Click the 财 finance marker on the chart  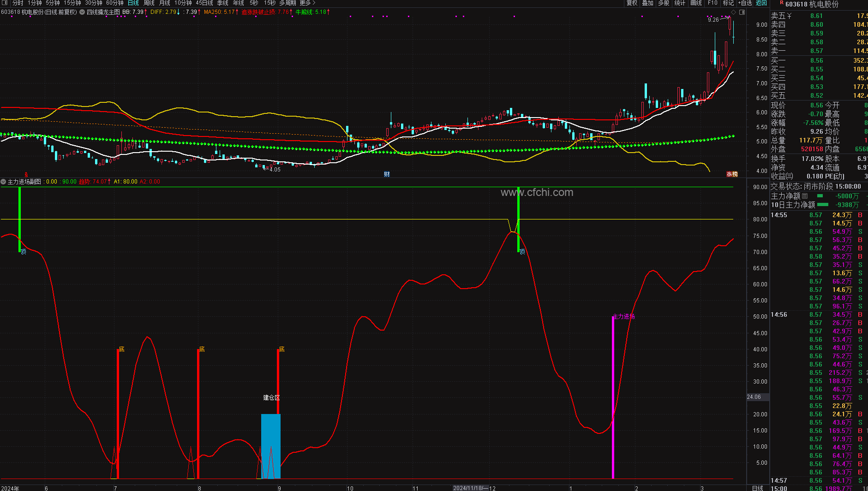tap(387, 174)
